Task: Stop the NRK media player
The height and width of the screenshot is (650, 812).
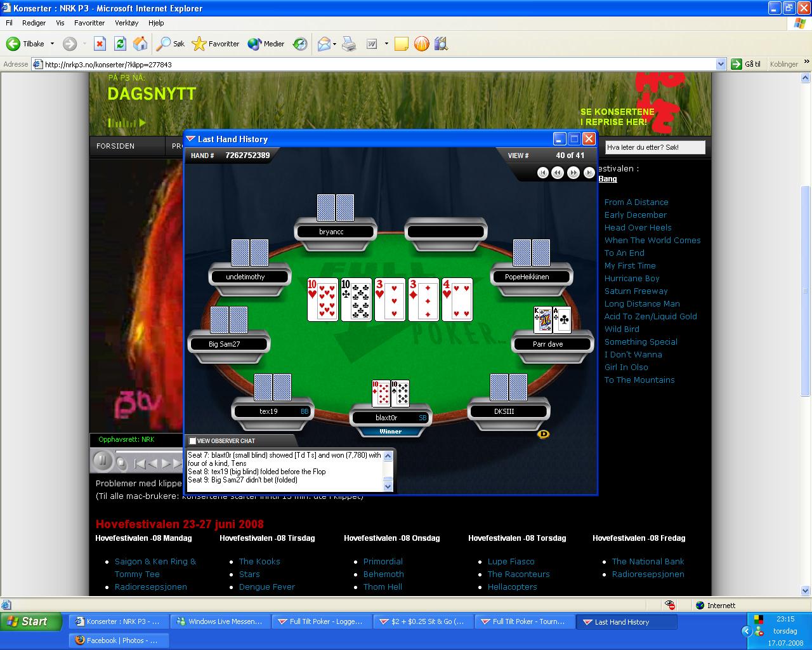Action: (121, 463)
